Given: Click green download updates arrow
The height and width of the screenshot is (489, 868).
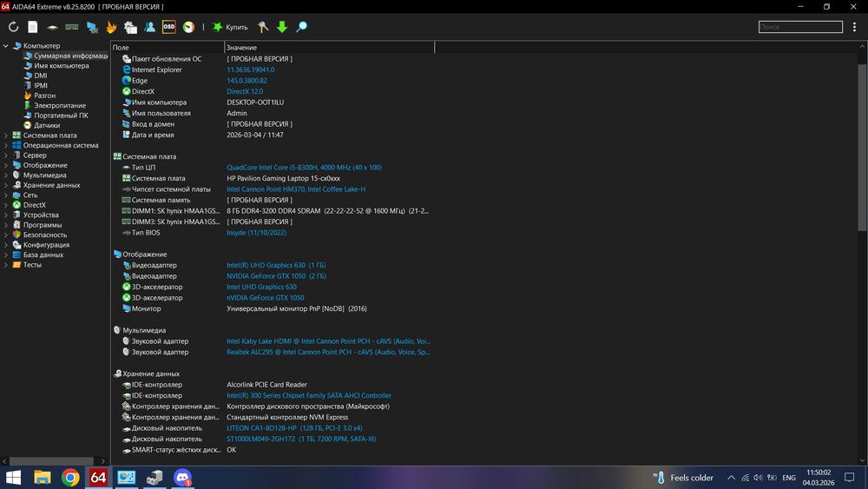Looking at the screenshot, I should tap(282, 27).
